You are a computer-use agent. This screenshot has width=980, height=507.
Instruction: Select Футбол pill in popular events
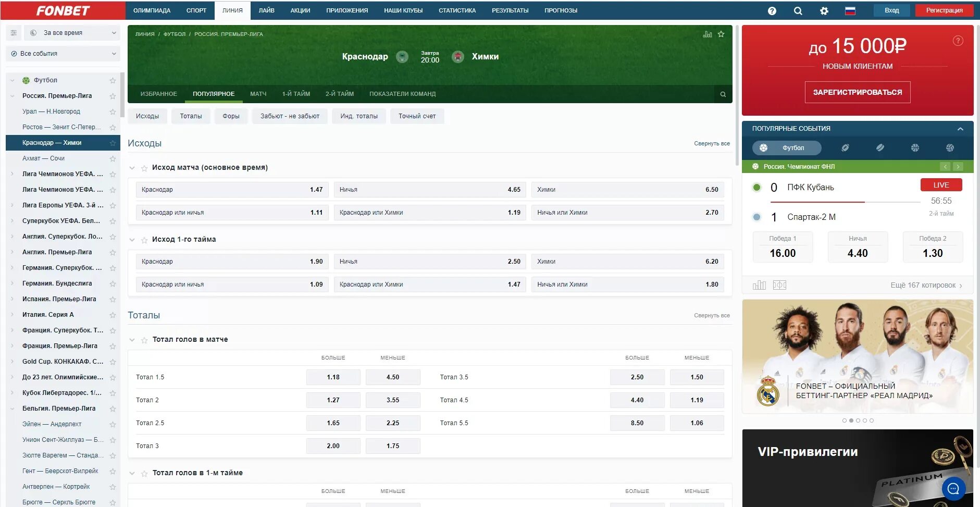click(787, 148)
